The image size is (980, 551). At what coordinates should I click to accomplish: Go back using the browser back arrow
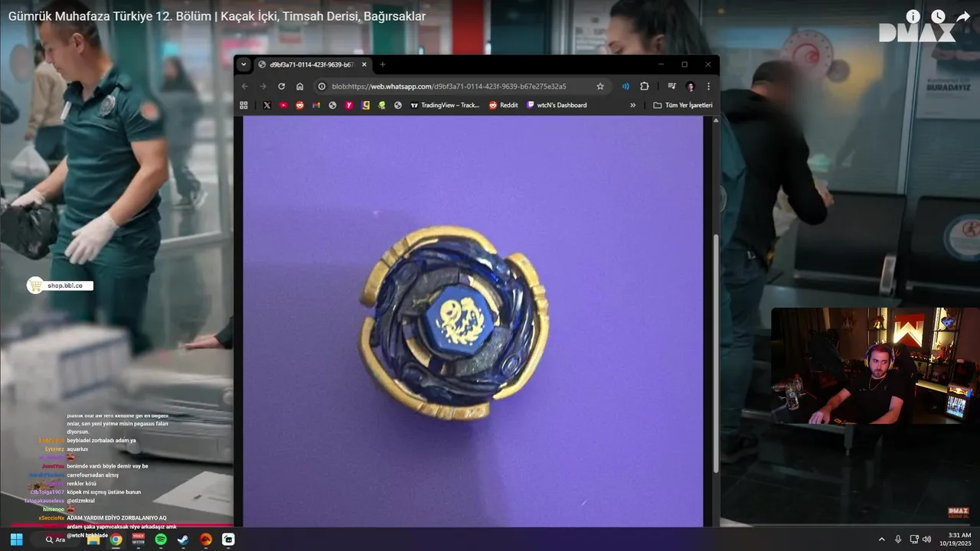245,86
